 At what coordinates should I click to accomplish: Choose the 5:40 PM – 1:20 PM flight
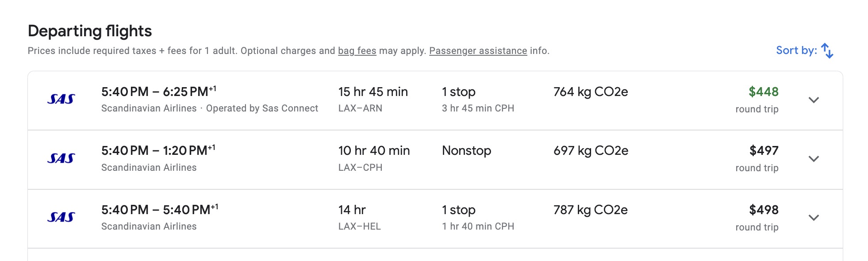tap(158, 151)
